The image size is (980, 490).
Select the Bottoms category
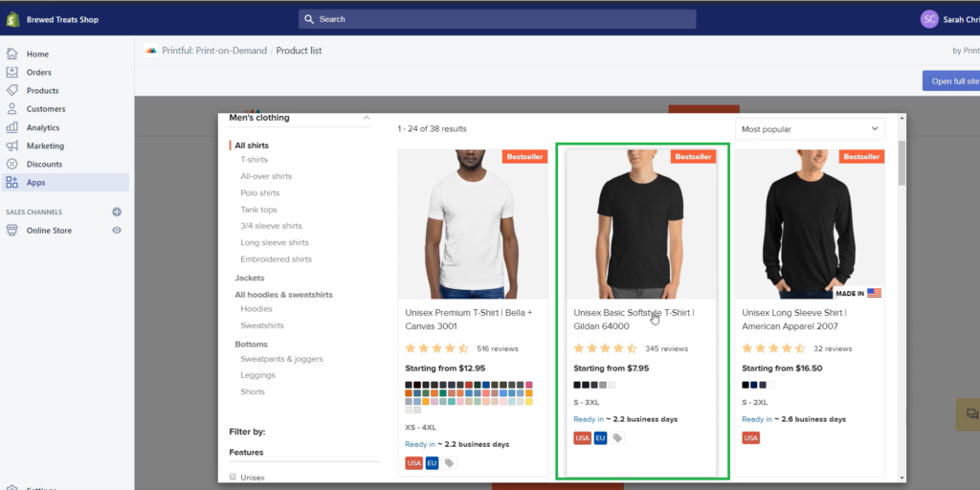click(252, 345)
